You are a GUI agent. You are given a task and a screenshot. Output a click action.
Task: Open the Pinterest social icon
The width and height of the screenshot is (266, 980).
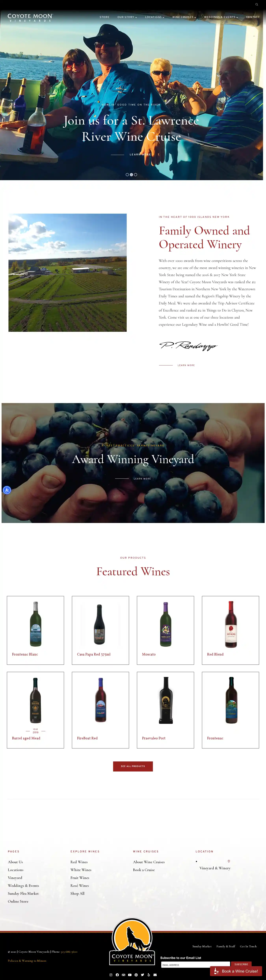pos(136,975)
